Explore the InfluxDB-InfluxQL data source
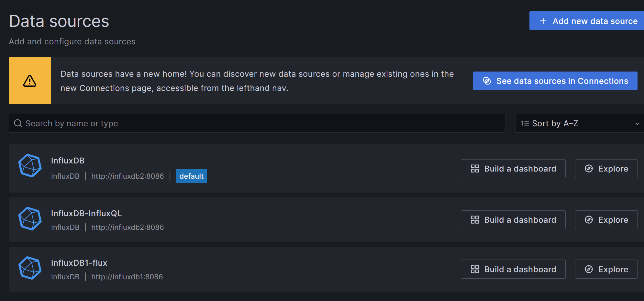 (606, 220)
